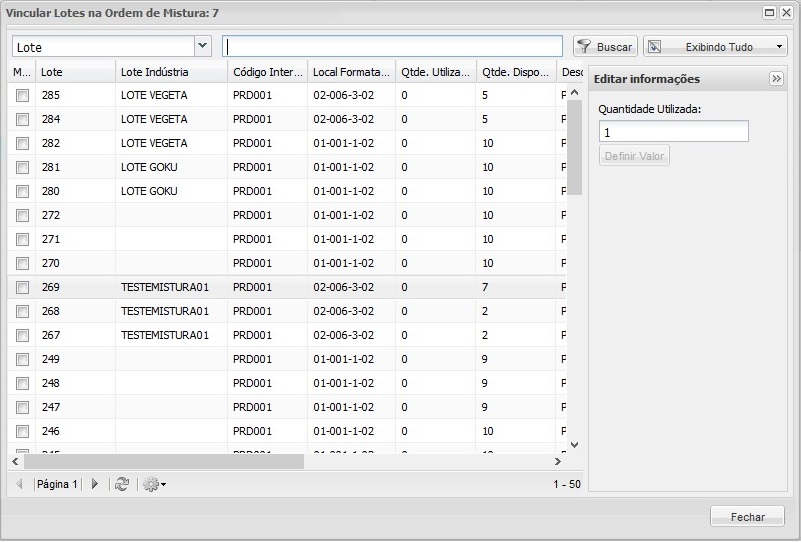Check the checkbox for lote 268

pos(22,311)
